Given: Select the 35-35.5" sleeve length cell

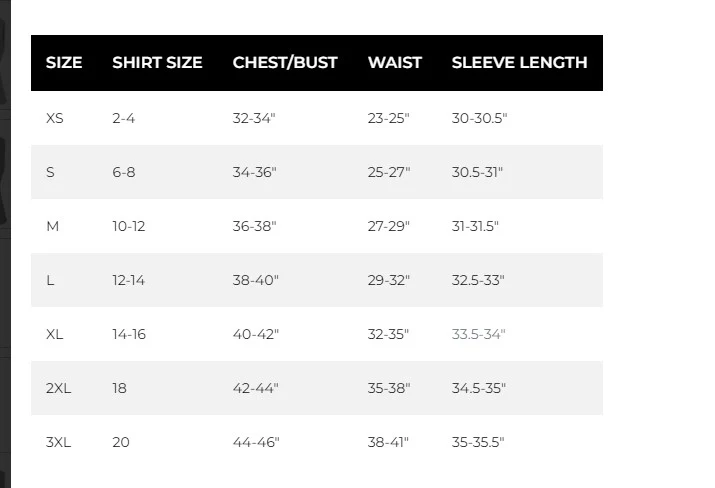Looking at the screenshot, I should click(x=479, y=442).
